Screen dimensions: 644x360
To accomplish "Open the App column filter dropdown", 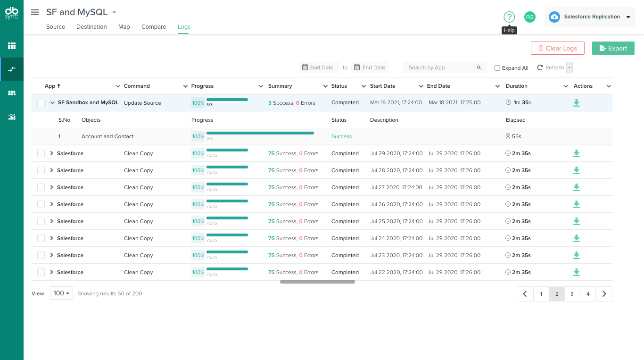I will point(118,86).
